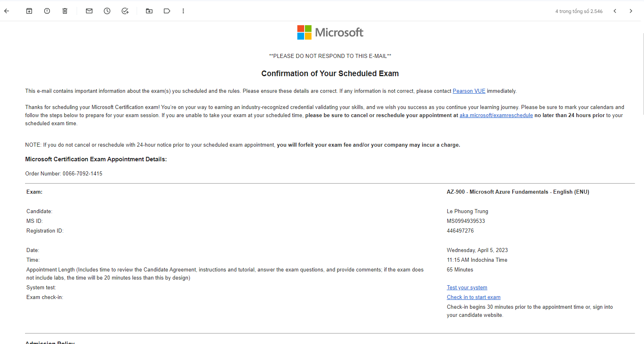The height and width of the screenshot is (344, 644).
Task: Archive this email
Action: point(29,11)
